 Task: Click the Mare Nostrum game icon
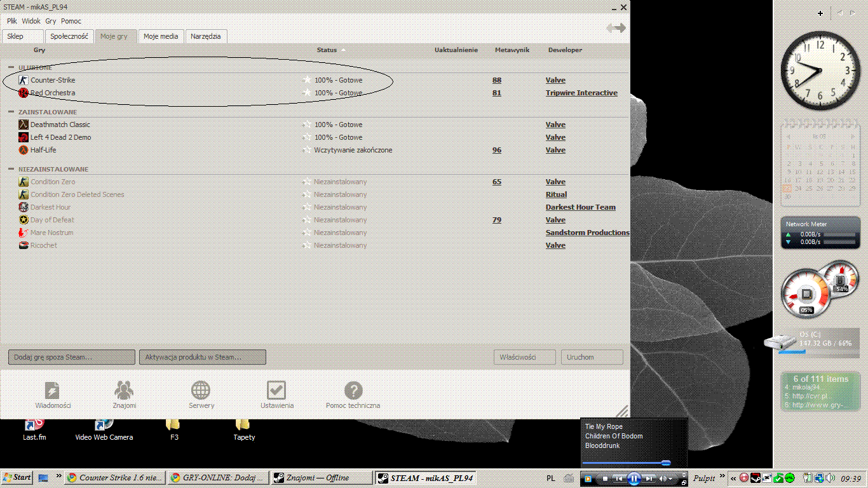tap(24, 233)
